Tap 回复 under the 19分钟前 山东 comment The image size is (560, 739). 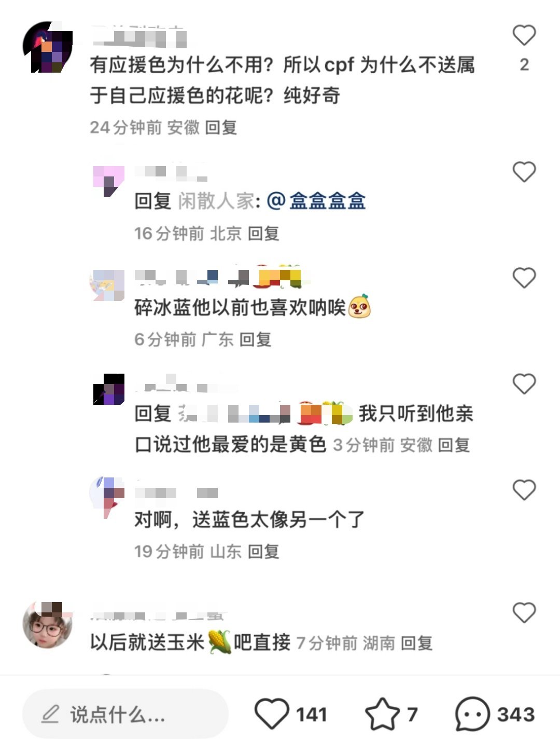point(263,551)
